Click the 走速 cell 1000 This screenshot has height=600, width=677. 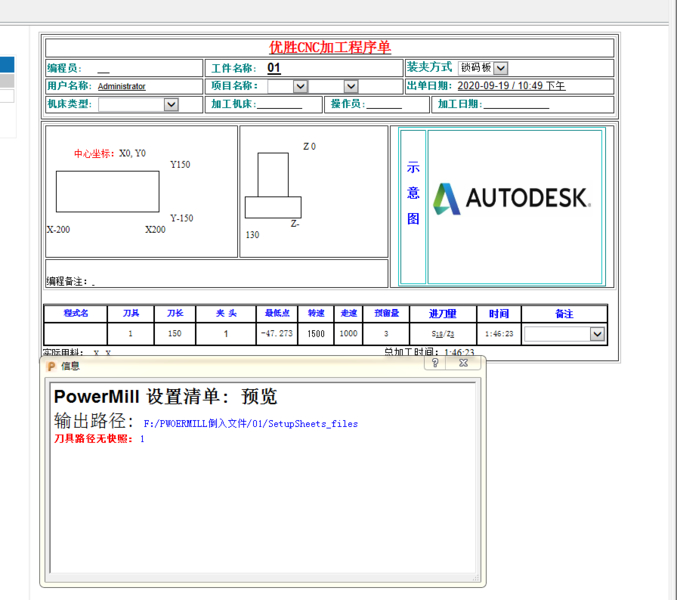tap(348, 334)
